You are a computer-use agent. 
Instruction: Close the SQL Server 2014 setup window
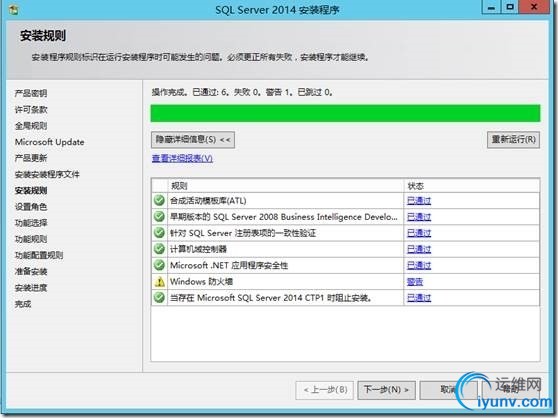click(534, 7)
